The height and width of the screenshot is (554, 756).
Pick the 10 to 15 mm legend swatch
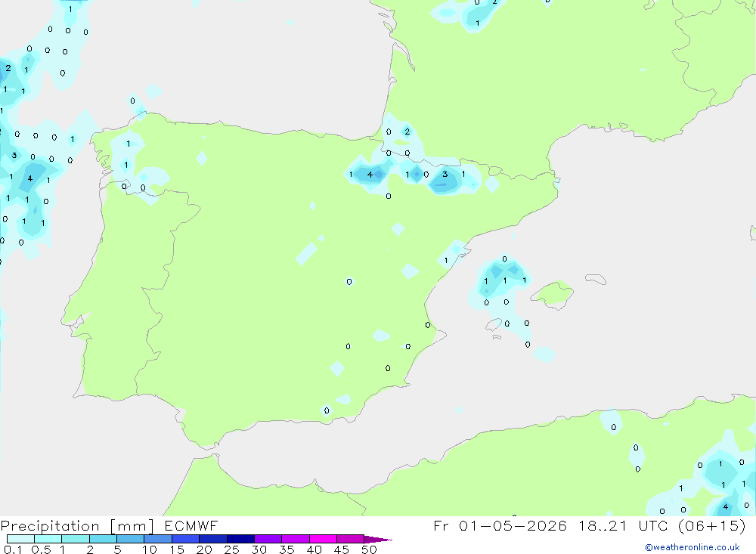tap(158, 539)
